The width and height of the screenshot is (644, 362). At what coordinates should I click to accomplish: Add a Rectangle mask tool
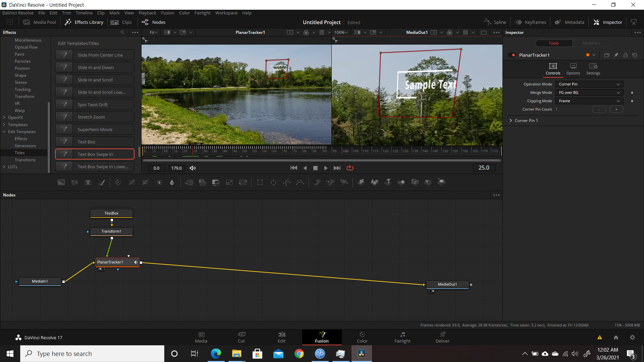point(260,182)
